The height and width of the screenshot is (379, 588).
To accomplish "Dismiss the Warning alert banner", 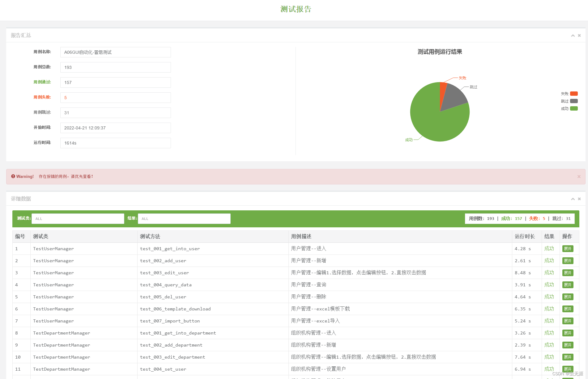I will coord(579,177).
